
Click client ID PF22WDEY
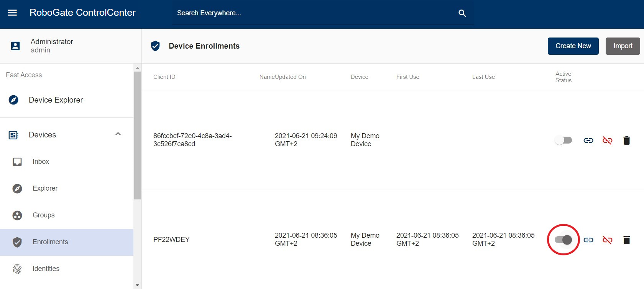tap(171, 240)
